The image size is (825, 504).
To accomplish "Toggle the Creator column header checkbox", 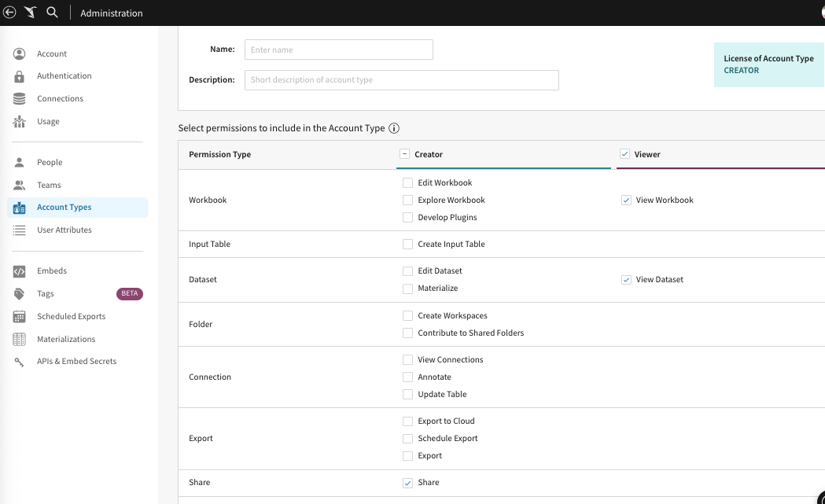I will (404, 154).
